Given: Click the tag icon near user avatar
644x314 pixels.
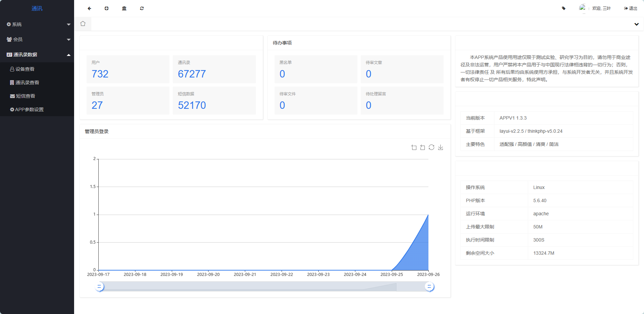Looking at the screenshot, I should pos(563,8).
